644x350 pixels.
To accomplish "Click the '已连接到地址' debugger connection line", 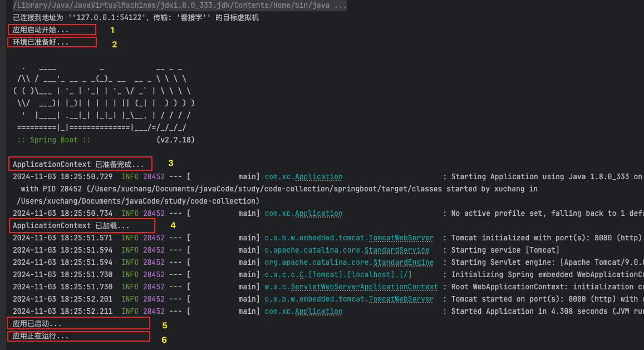I will coord(135,18).
